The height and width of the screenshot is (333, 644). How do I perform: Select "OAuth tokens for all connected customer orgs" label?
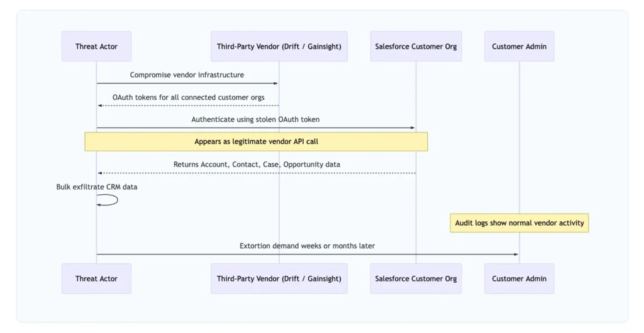tap(188, 97)
